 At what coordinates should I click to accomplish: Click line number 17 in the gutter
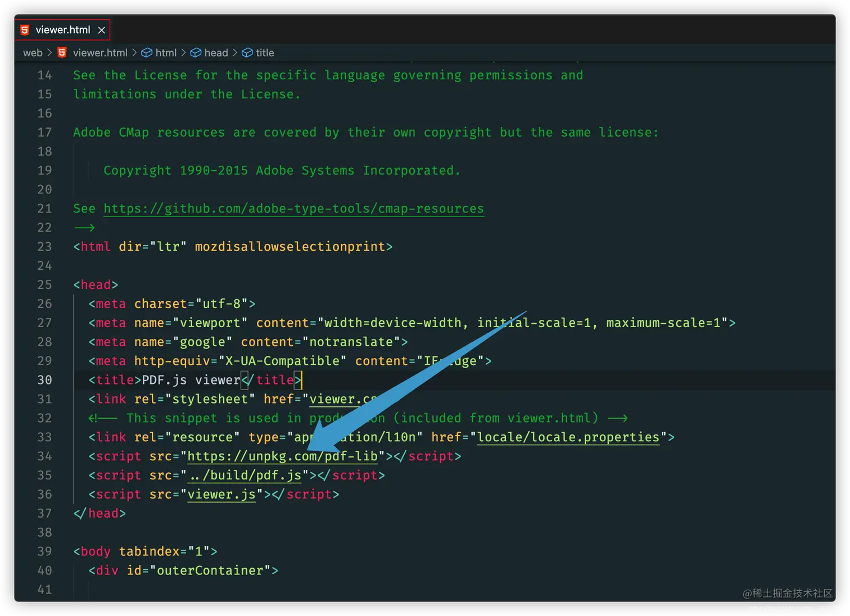coord(44,132)
